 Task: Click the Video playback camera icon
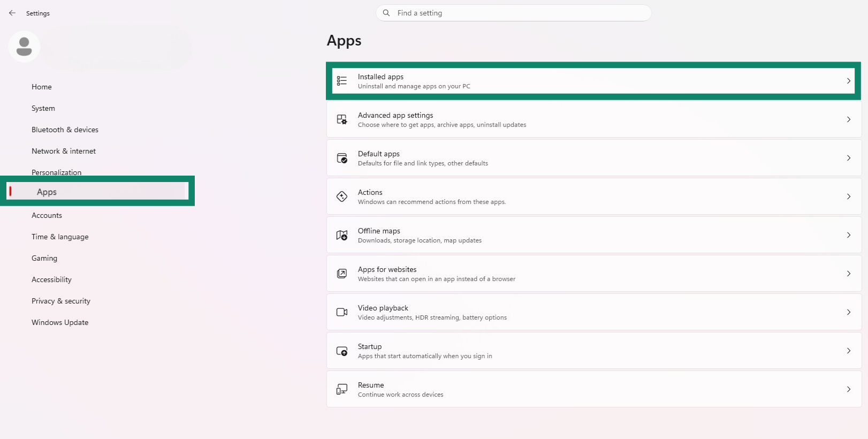click(x=341, y=312)
